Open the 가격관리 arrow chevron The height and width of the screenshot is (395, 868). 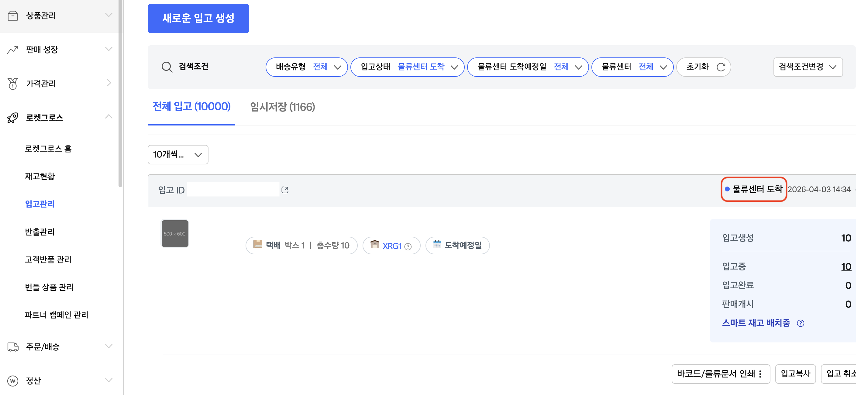(x=108, y=83)
